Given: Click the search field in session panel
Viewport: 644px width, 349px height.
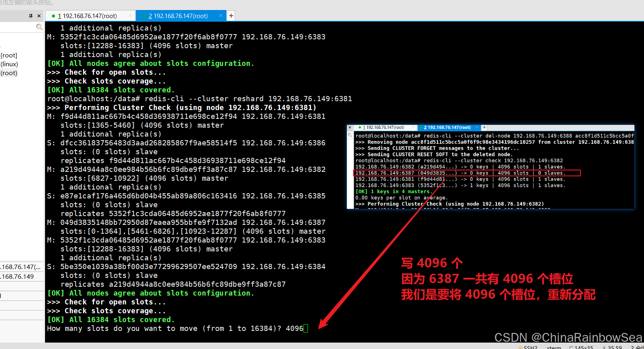Looking at the screenshot, I should (18, 27).
